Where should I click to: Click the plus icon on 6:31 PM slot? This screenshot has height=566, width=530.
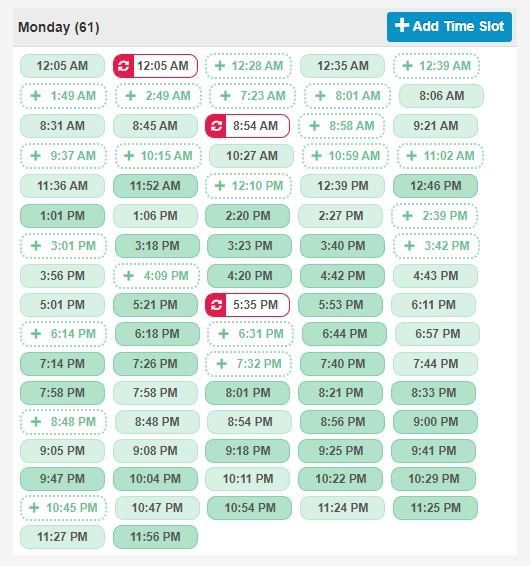pos(223,334)
